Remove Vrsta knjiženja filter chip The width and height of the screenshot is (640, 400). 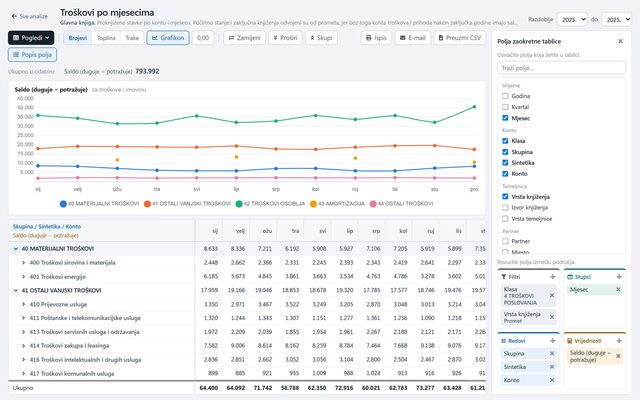coord(552,317)
